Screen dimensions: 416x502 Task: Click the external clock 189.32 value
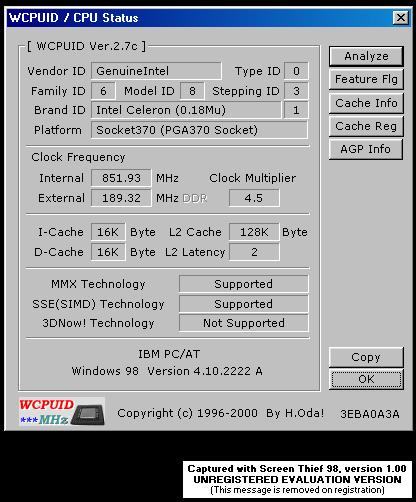(x=121, y=198)
